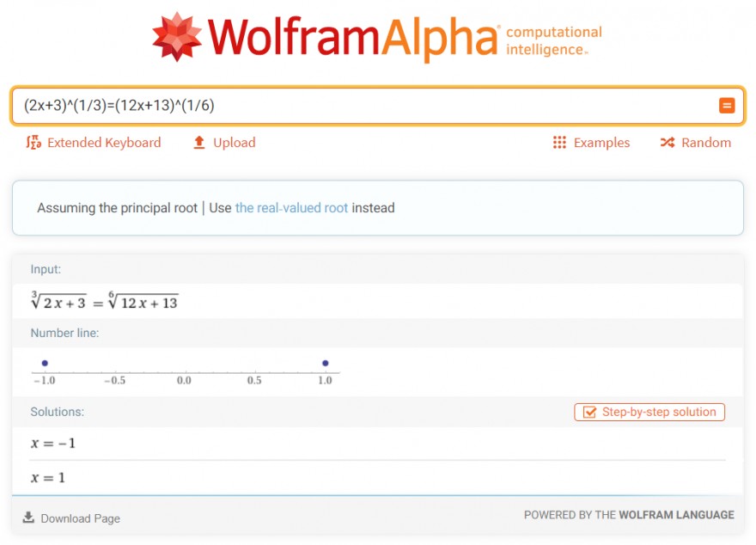Click the 'Assuming the principal root' text
756x545 pixels.
pos(117,208)
